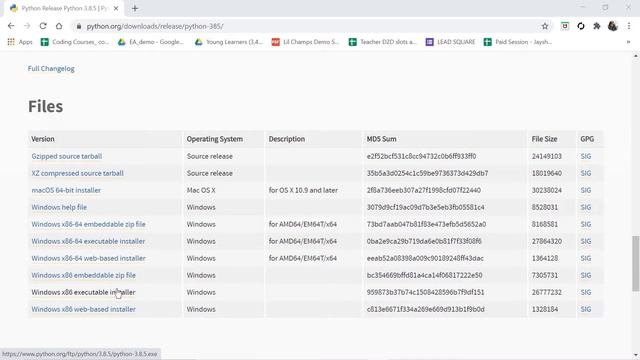Download Windows x86-64 web-based installer
This screenshot has height=360, width=640.
click(x=89, y=258)
